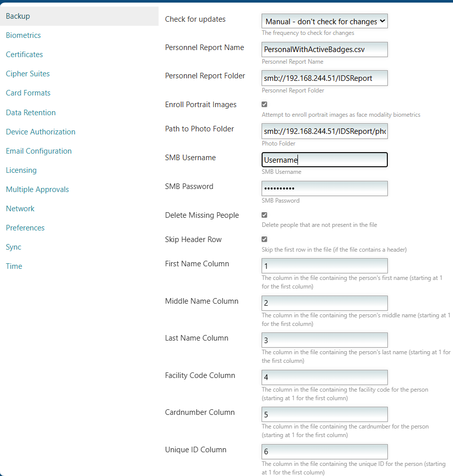Click 'The frequency to check for changes' hint
This screenshot has height=476, width=453.
pos(308,33)
